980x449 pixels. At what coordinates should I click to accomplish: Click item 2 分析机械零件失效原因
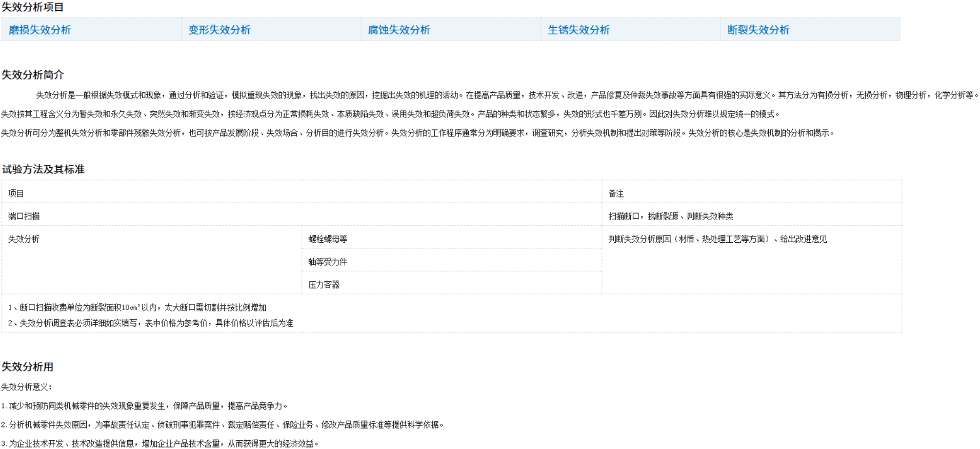click(223, 425)
